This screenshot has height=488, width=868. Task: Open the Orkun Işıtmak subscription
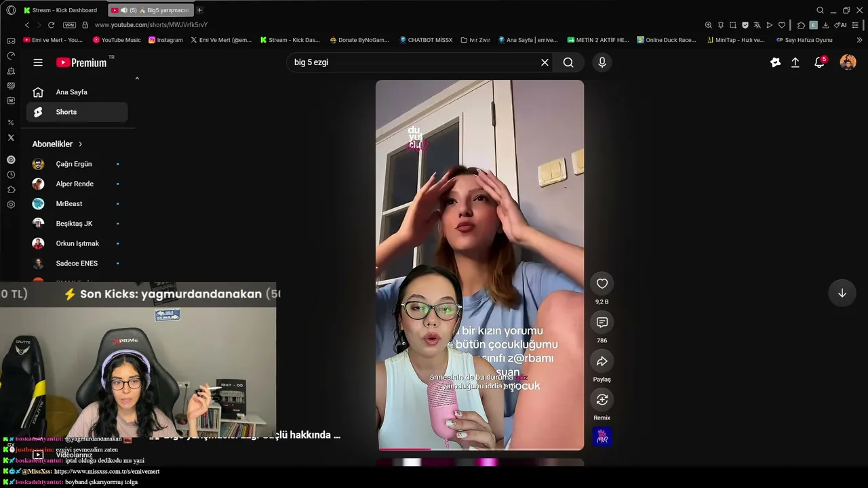click(x=77, y=243)
